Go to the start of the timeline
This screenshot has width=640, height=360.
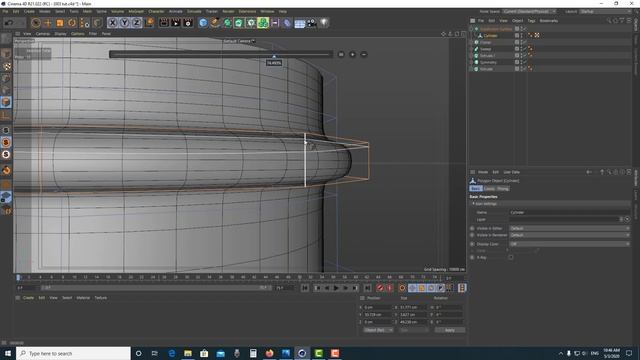[305, 288]
